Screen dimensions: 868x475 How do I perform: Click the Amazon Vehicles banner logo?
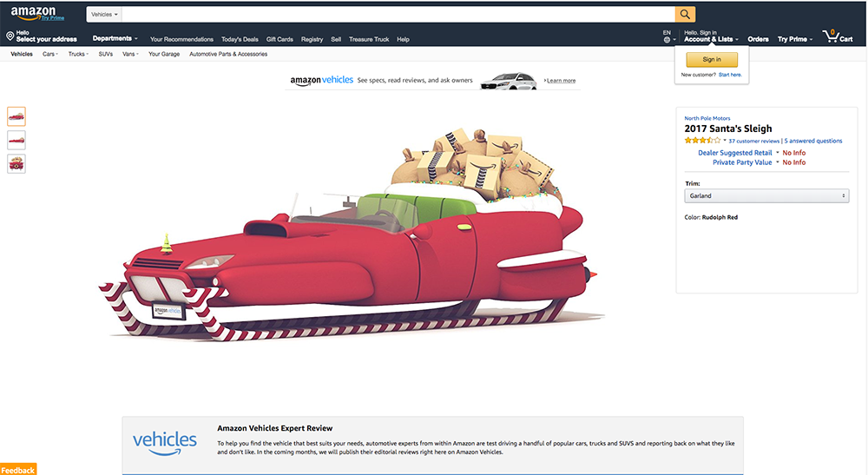322,80
